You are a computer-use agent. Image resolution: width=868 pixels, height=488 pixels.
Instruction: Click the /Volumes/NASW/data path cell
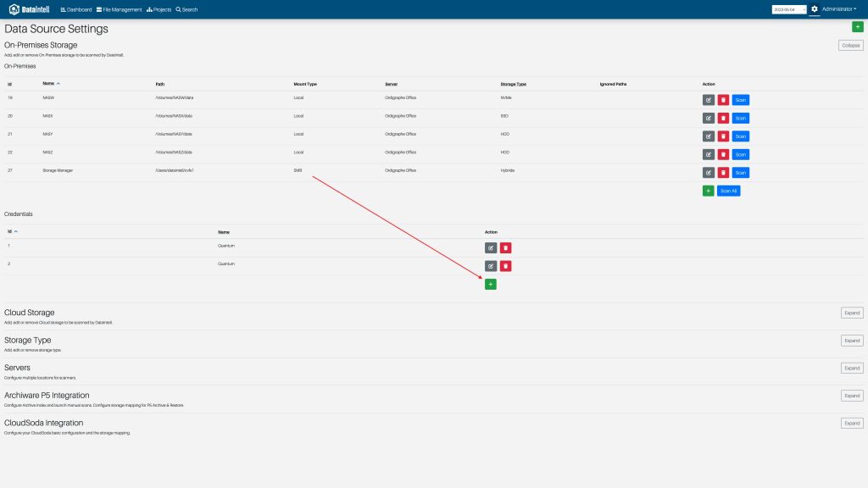pos(175,98)
